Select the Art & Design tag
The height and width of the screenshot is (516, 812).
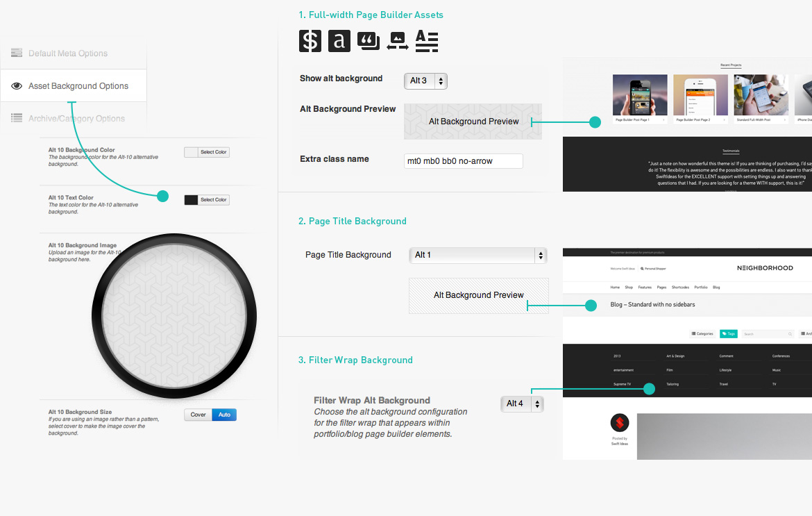675,356
